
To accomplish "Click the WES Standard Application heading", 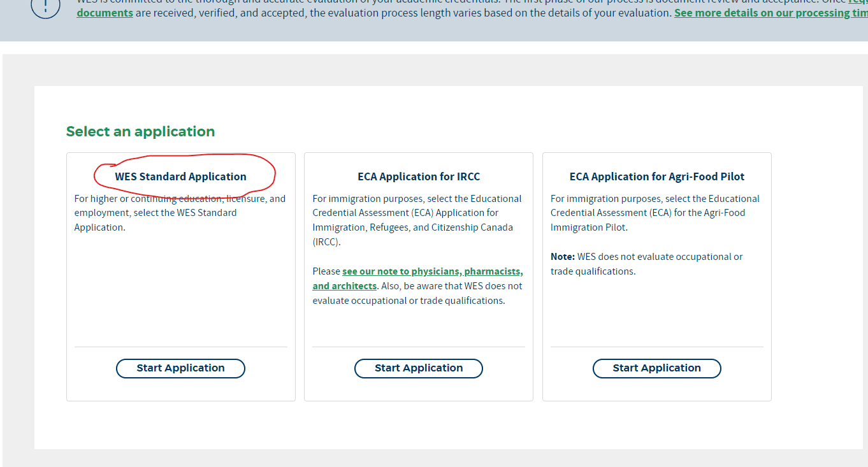I will click(x=180, y=176).
